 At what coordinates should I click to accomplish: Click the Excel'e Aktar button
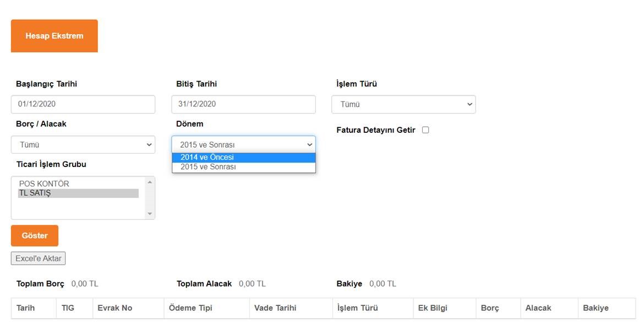(x=38, y=259)
